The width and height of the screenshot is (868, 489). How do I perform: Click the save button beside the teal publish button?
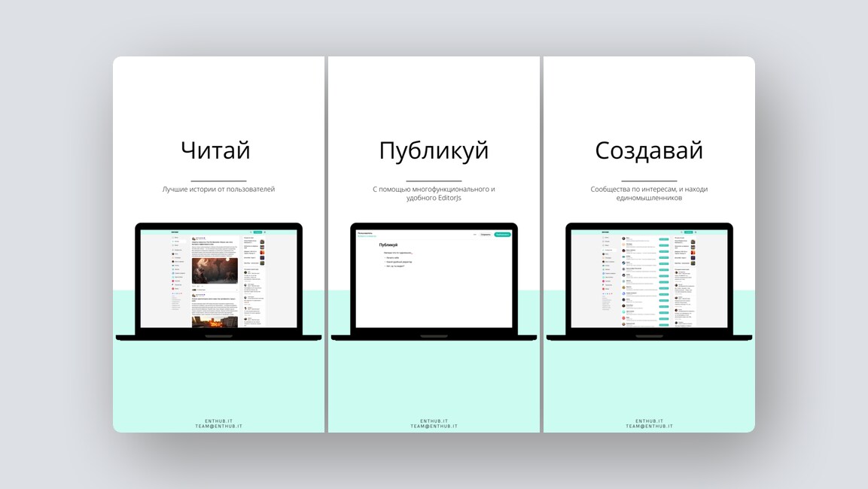pyautogui.click(x=486, y=235)
